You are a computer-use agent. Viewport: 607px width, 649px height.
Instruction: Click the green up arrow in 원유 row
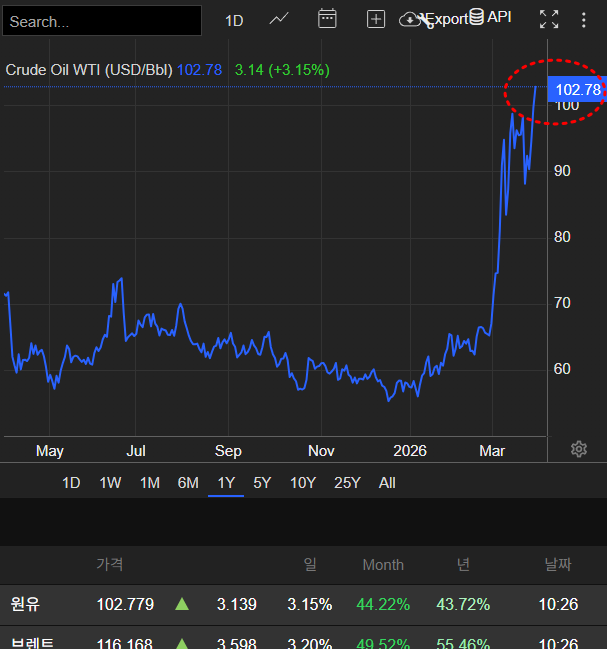[182, 604]
